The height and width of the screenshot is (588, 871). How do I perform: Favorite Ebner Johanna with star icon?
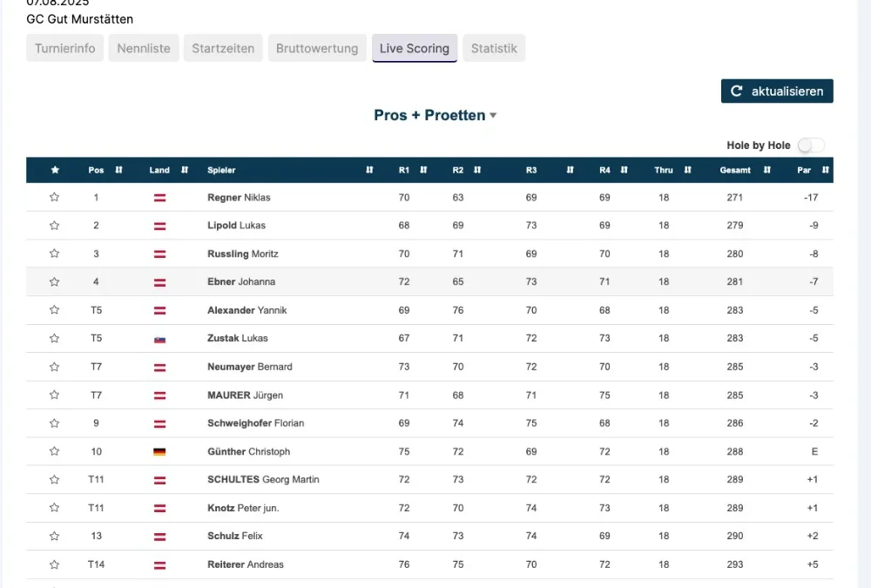pyautogui.click(x=55, y=282)
